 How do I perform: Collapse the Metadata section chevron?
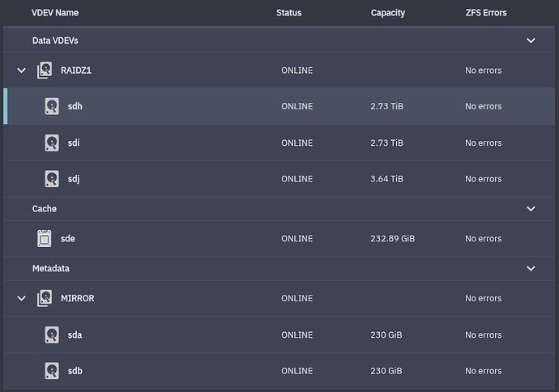point(531,268)
